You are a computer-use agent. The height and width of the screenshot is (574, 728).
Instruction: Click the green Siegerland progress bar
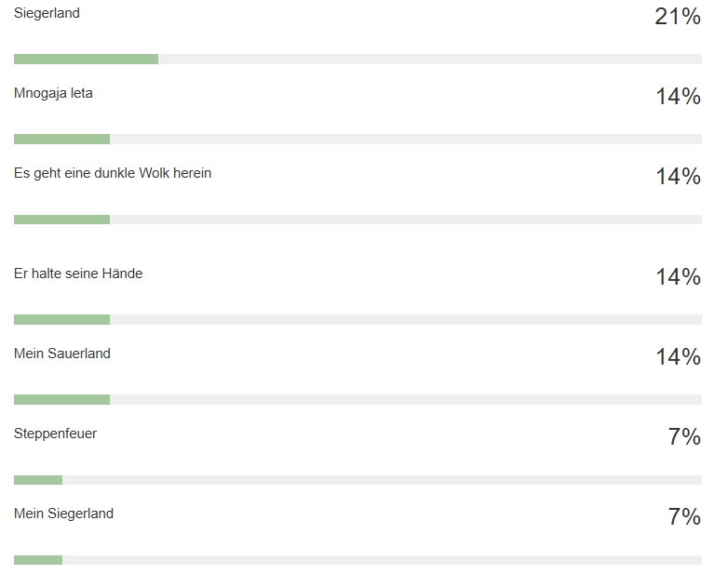pos(86,59)
